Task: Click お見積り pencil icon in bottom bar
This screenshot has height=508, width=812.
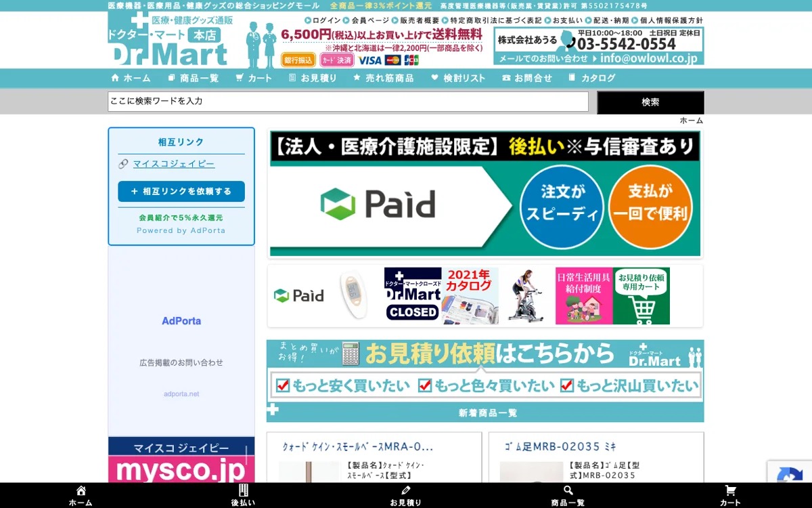Action: 405,495
